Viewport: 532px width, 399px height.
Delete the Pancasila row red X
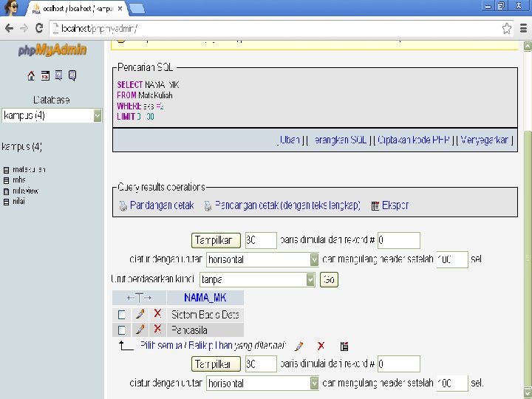coord(157,328)
